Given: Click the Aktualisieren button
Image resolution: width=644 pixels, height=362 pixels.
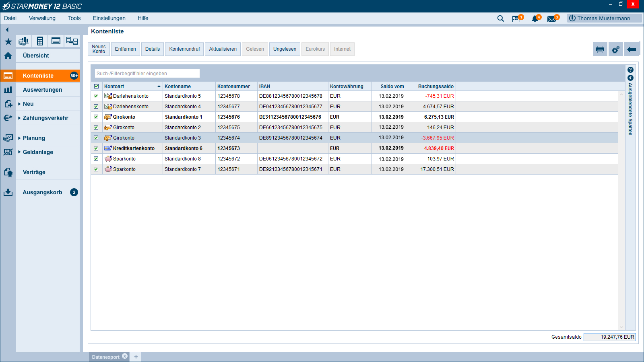Looking at the screenshot, I should pos(223,49).
